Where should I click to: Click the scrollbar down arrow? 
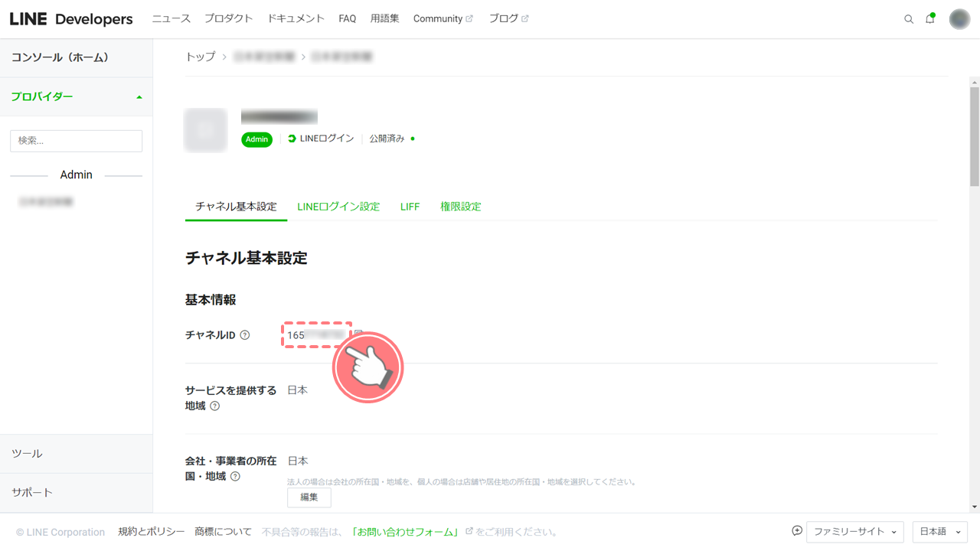click(x=975, y=507)
